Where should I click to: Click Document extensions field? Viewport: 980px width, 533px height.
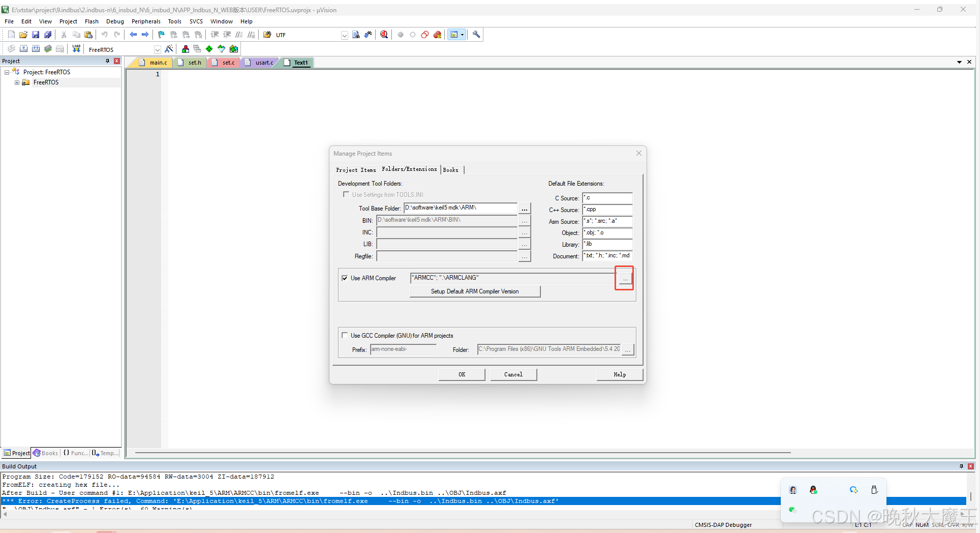coord(607,256)
